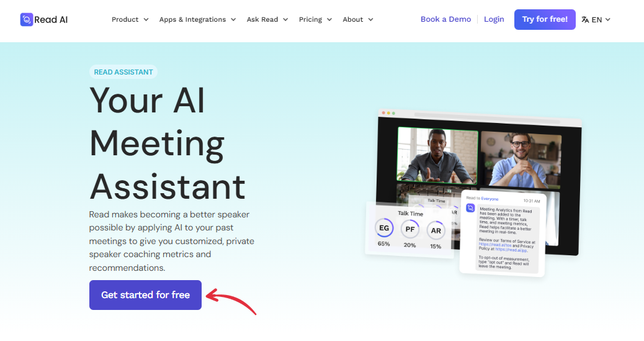The width and height of the screenshot is (644, 341).
Task: Click the AR talk time circle
Action: (436, 230)
